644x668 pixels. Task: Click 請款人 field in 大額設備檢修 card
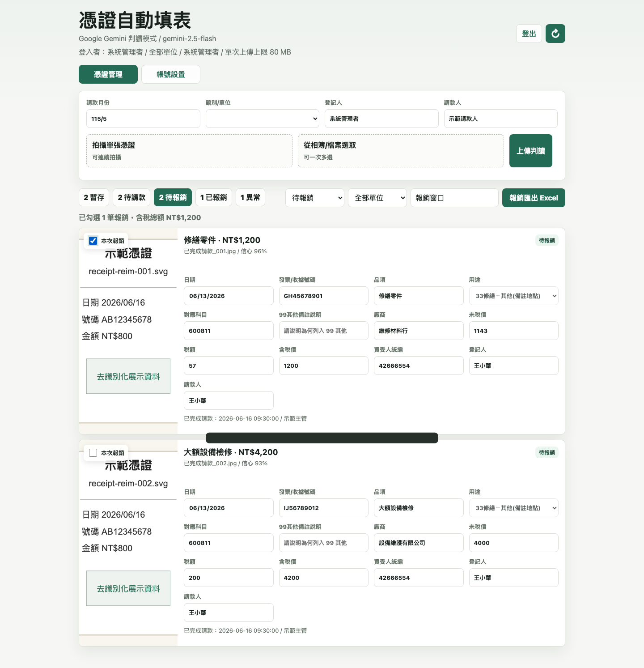(x=229, y=613)
